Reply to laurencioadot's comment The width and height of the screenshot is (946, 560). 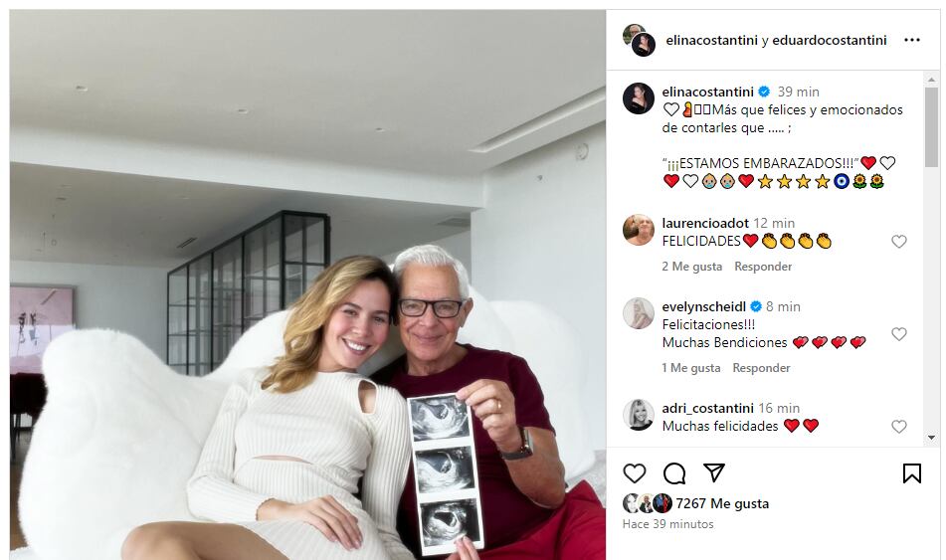[763, 267]
